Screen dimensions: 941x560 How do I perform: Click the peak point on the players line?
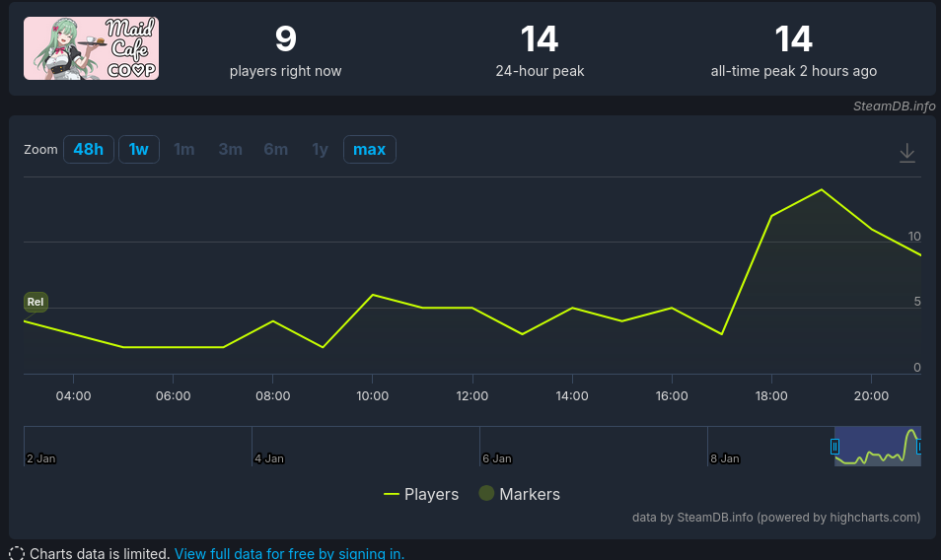pyautogui.click(x=822, y=189)
